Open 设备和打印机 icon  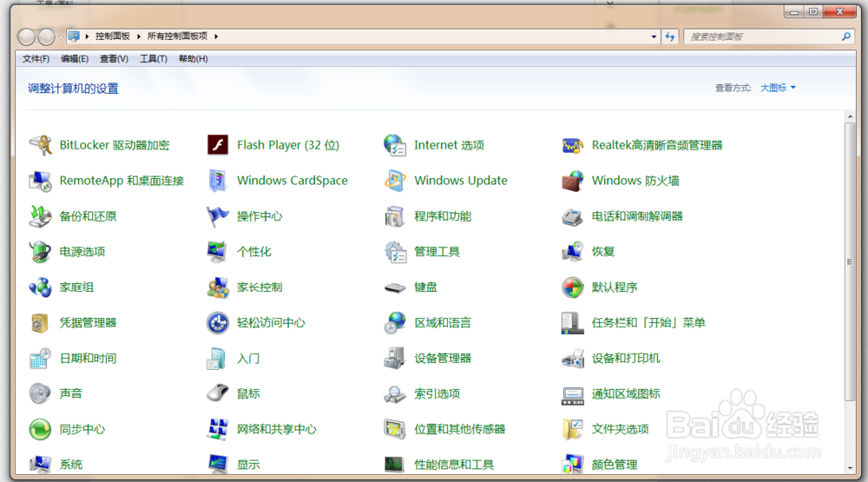[572, 359]
